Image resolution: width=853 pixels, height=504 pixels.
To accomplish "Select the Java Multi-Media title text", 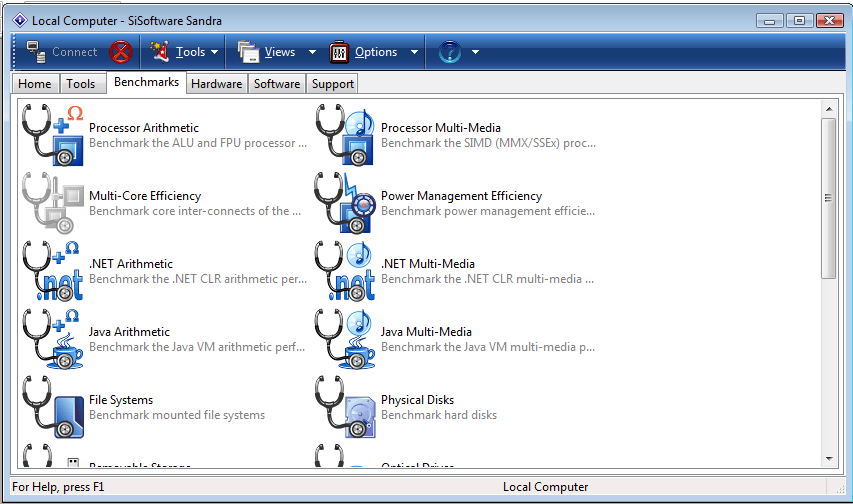I will pos(426,332).
